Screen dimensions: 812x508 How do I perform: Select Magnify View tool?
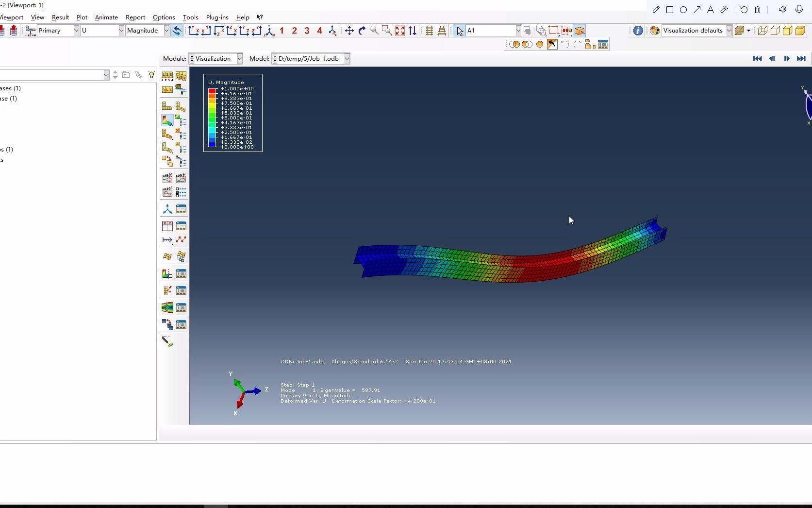374,31
